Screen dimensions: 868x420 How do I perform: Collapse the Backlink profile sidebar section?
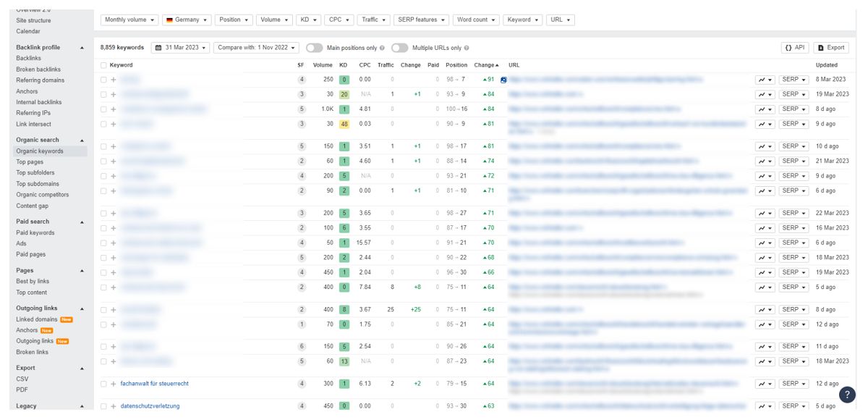pyautogui.click(x=82, y=48)
